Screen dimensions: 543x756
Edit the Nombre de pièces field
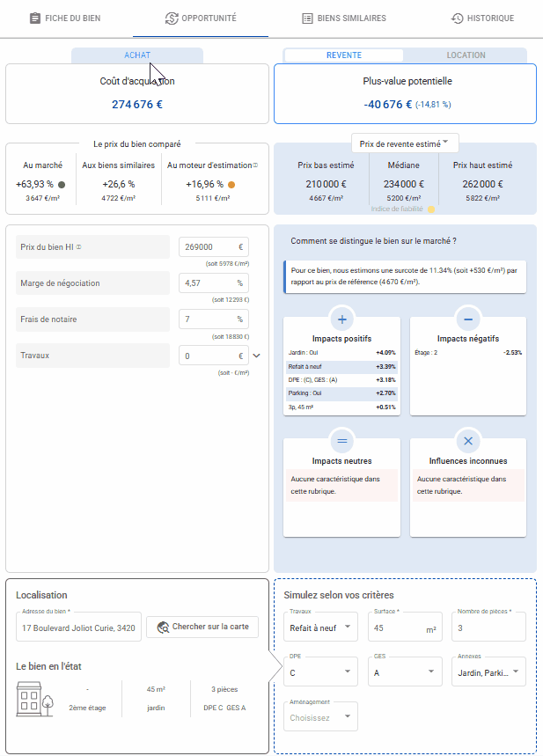coord(488,628)
